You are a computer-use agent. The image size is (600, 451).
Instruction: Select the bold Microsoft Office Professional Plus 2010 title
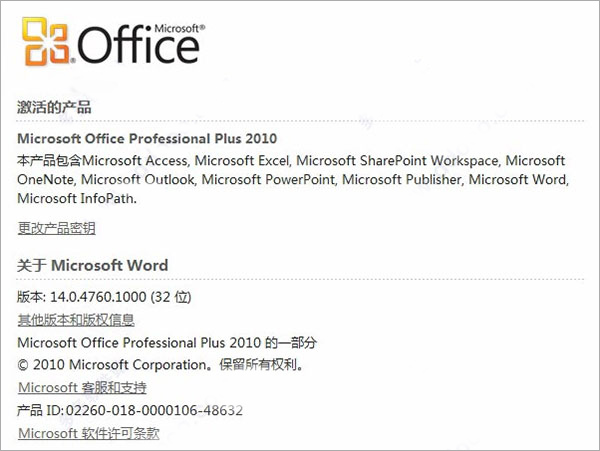pos(147,138)
